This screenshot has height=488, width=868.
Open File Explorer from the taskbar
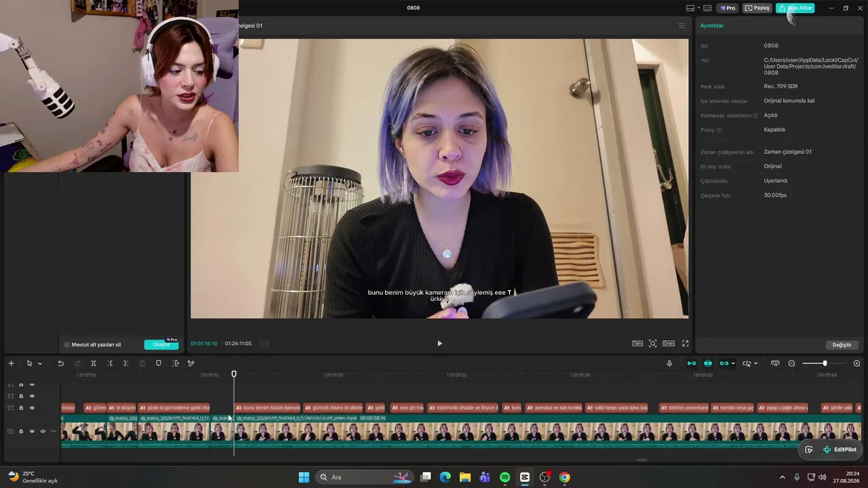click(x=465, y=477)
